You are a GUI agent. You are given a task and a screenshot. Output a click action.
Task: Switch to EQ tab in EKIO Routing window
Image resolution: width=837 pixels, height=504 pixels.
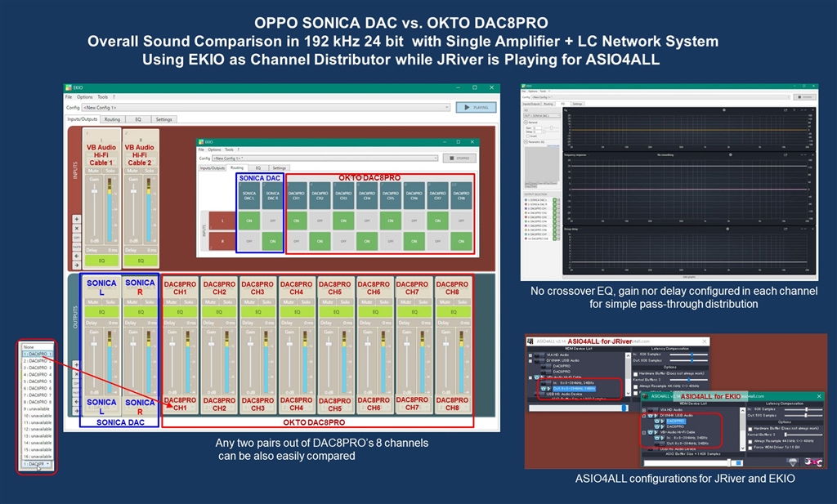coord(257,168)
